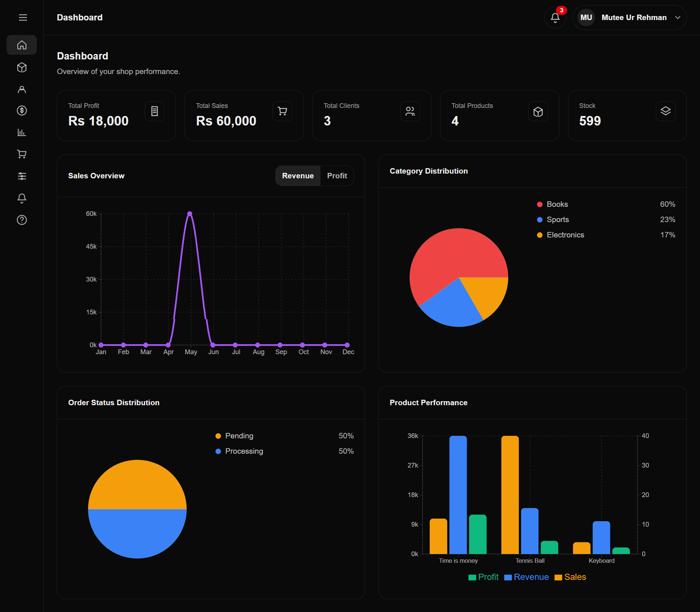This screenshot has height=612, width=700.
Task: Open the bell icon in the sidebar
Action: [x=22, y=198]
